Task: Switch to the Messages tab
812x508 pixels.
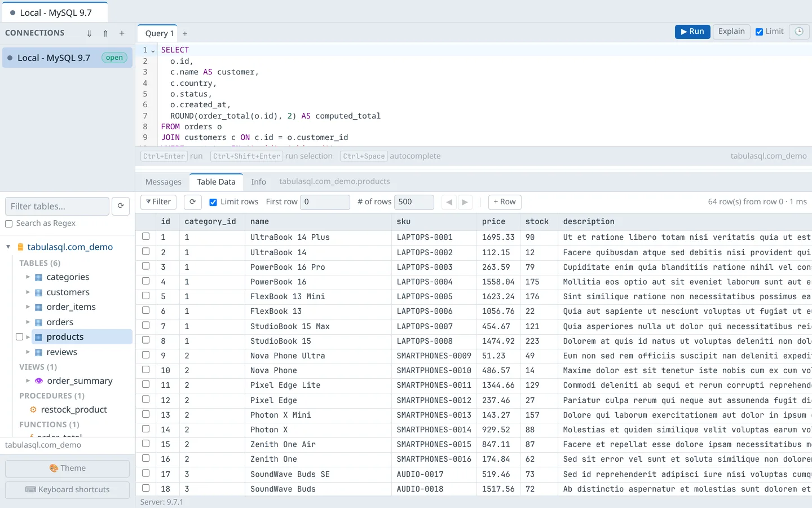Action: (164, 182)
